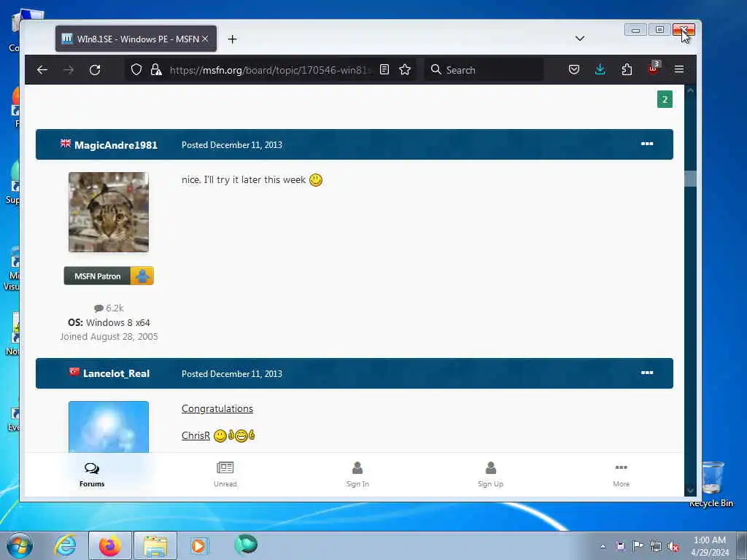747x560 pixels.
Task: Click the ChrisR underlined text
Action: click(x=196, y=435)
